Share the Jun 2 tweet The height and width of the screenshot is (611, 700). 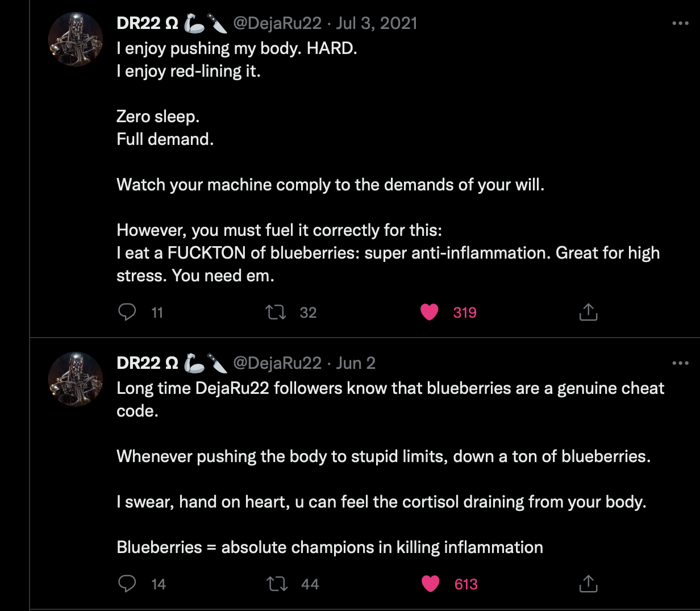tap(588, 584)
